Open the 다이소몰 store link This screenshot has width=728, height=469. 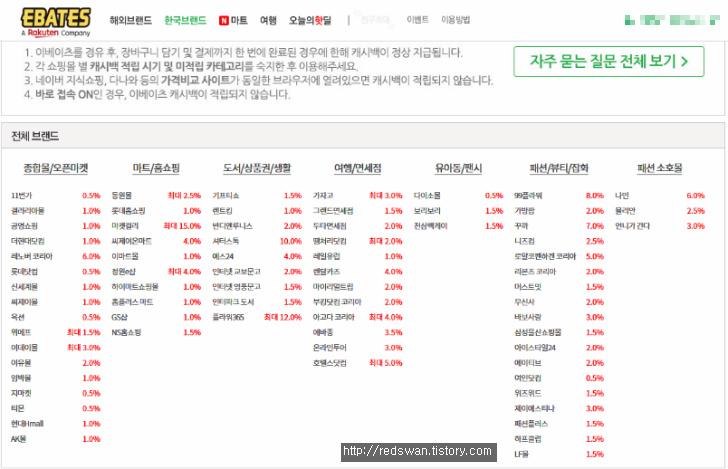[428, 195]
